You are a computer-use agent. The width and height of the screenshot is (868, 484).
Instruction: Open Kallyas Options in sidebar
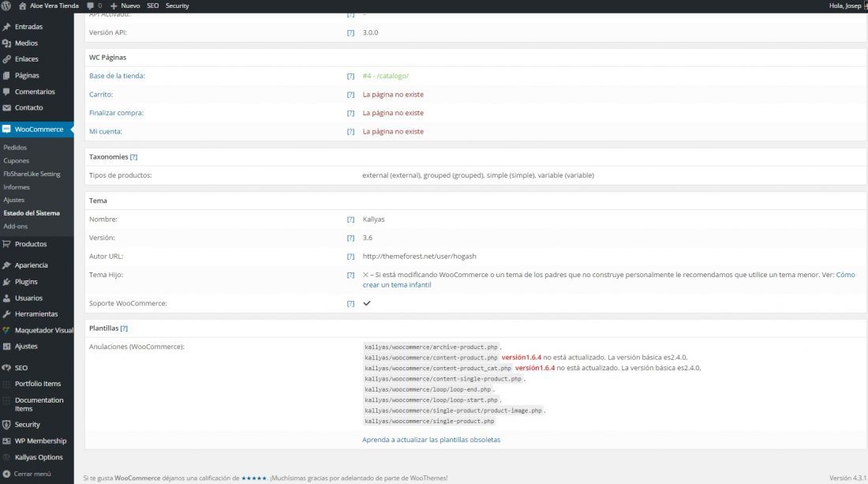(x=39, y=457)
